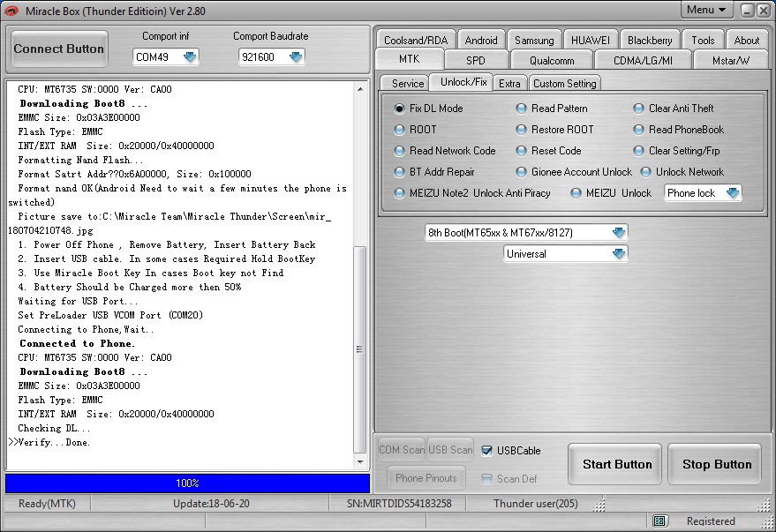Click the blue 100% progress bar
Viewport: 776px width, 532px height.
(x=187, y=483)
